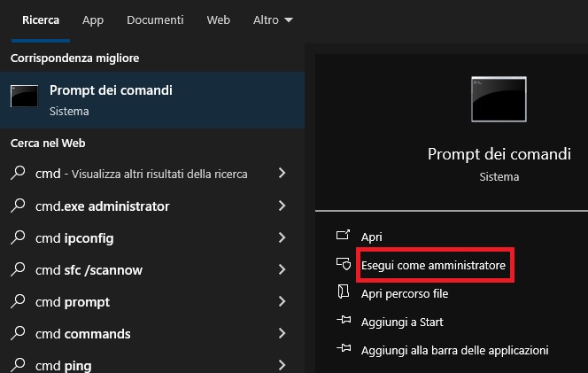Expand the chevron for cmd sfc /scannow

[282, 269]
